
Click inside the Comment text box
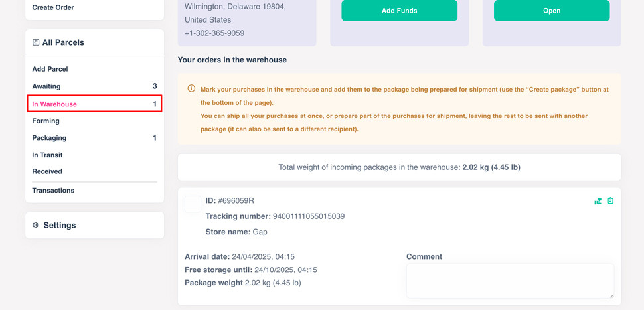(510, 280)
